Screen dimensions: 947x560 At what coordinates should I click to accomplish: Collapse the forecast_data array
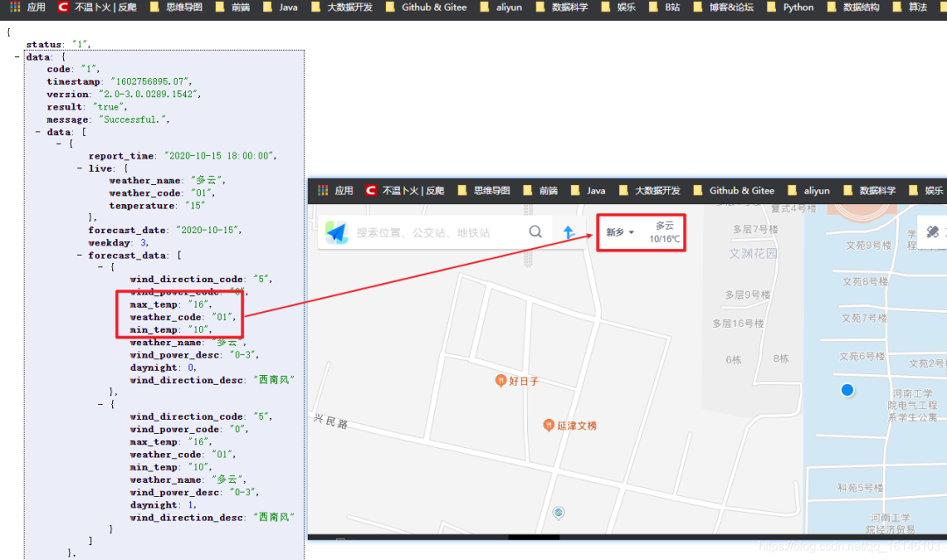(80, 255)
